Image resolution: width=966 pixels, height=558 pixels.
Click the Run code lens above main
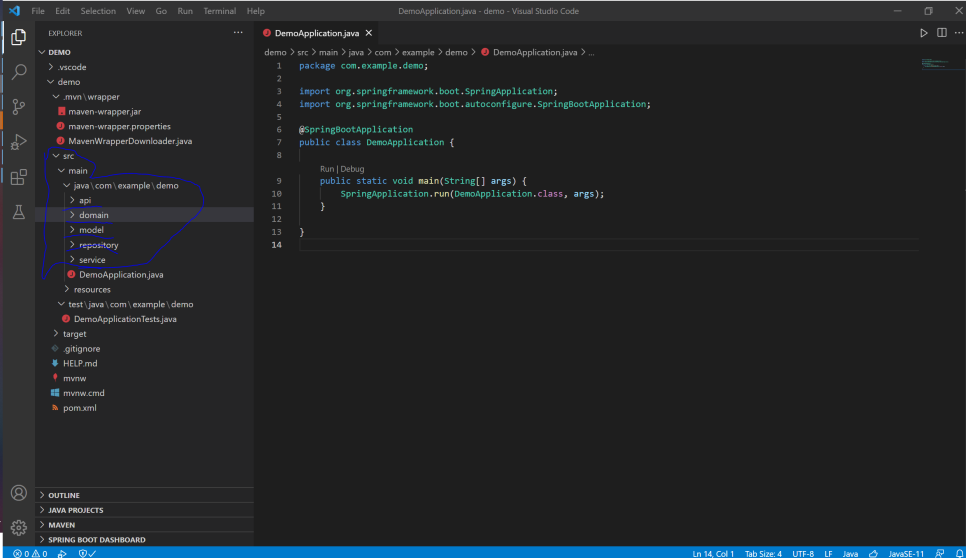coord(327,169)
